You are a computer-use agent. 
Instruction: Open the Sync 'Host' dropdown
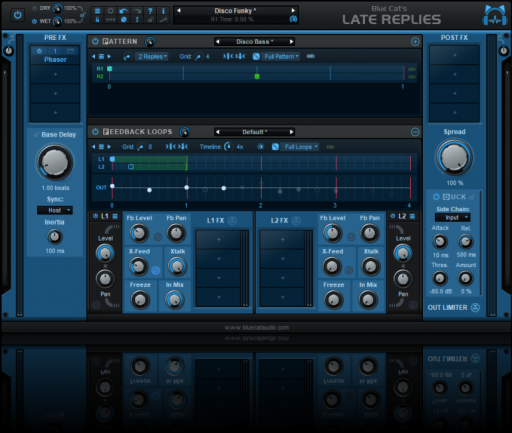pyautogui.click(x=55, y=210)
